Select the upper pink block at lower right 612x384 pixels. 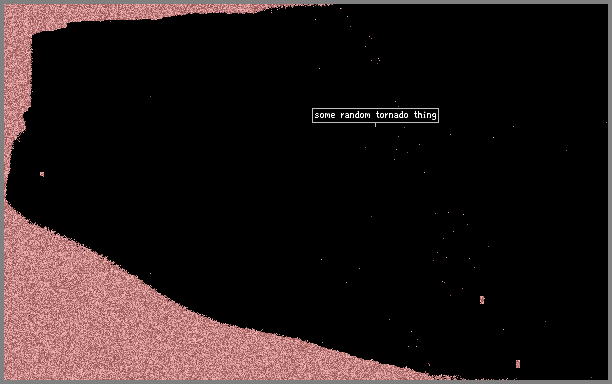(482, 299)
